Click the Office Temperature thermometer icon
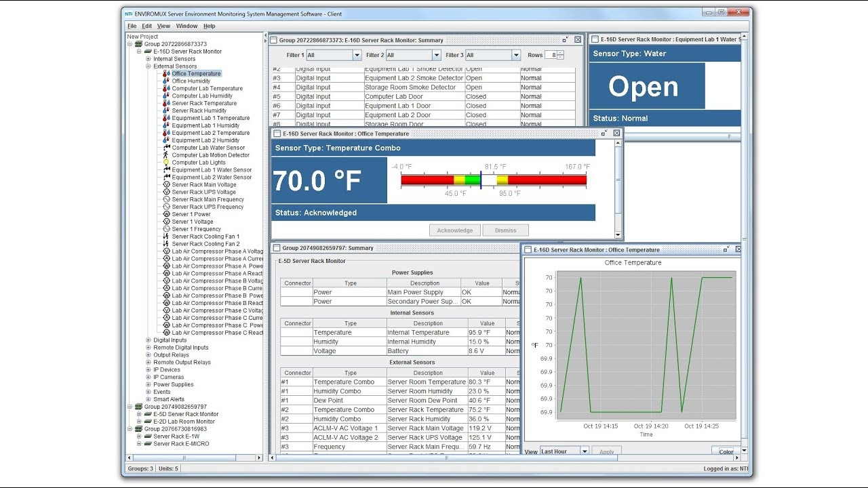Image resolution: width=868 pixels, height=488 pixels. click(166, 74)
